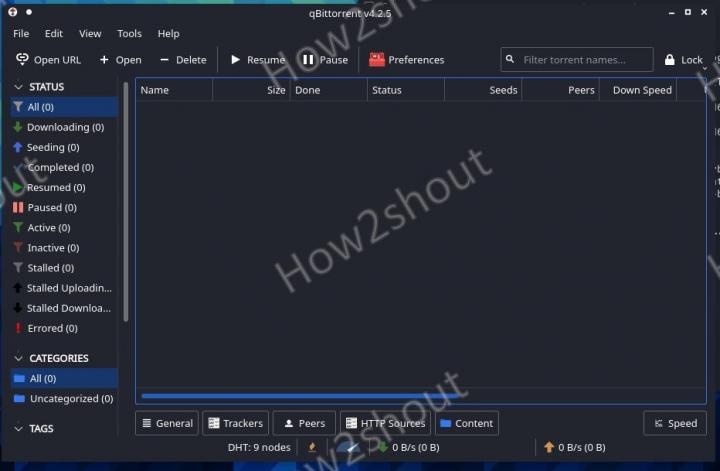This screenshot has height=471, width=720.
Task: Click green arrow icon next to Downloading
Action: (17, 127)
